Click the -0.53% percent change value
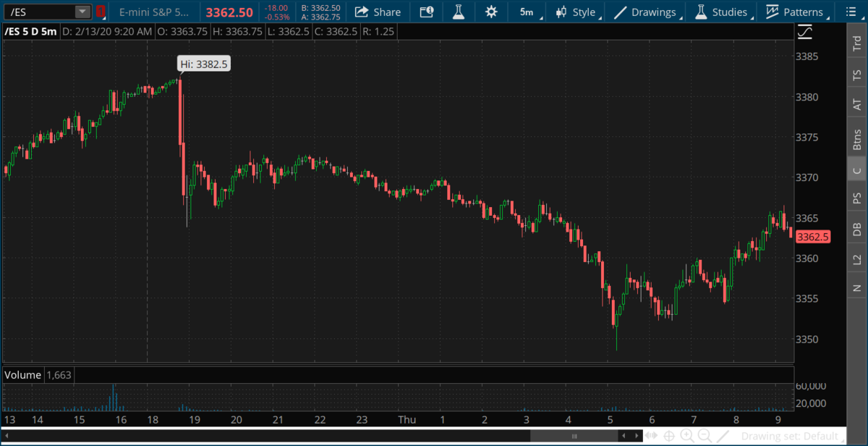Screen dimensions: 868x446 [277, 17]
